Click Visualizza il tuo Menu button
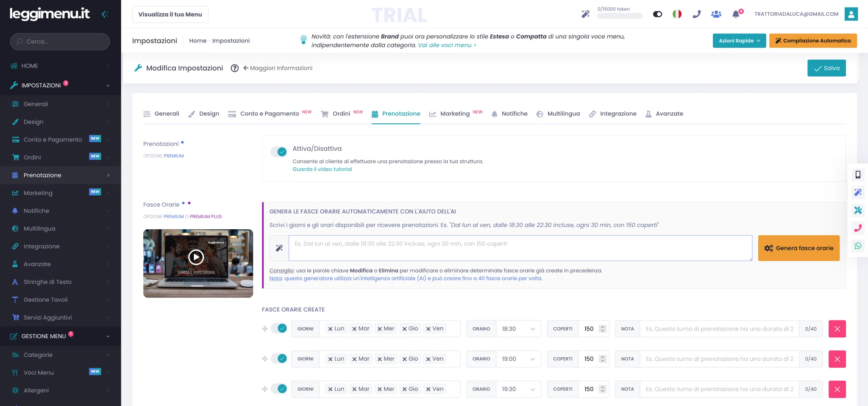868x406 pixels. pos(170,14)
